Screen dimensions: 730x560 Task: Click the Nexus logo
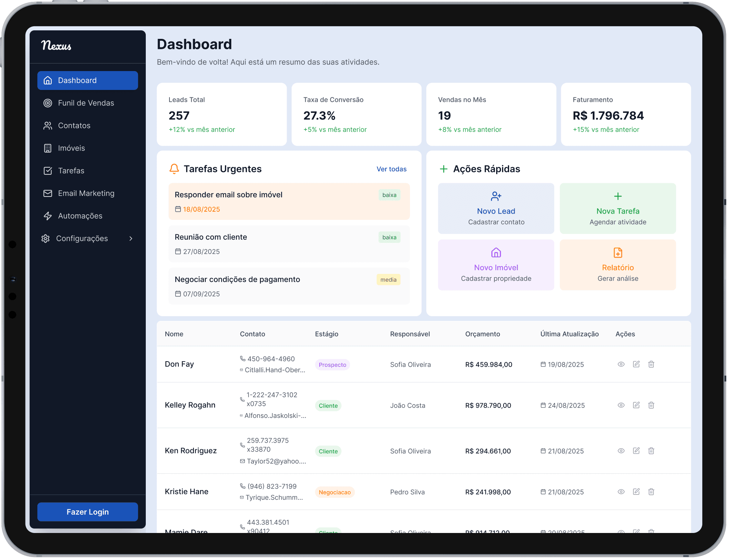56,46
